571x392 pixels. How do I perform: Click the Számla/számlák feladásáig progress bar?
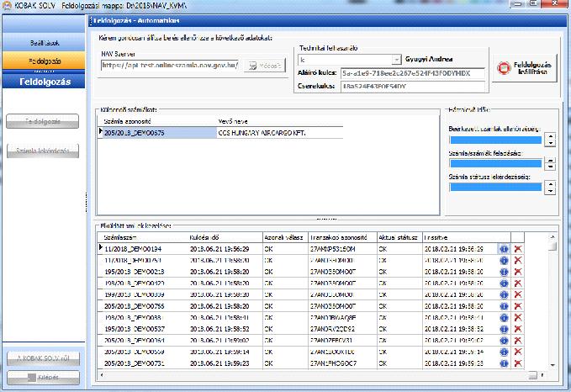[495, 163]
